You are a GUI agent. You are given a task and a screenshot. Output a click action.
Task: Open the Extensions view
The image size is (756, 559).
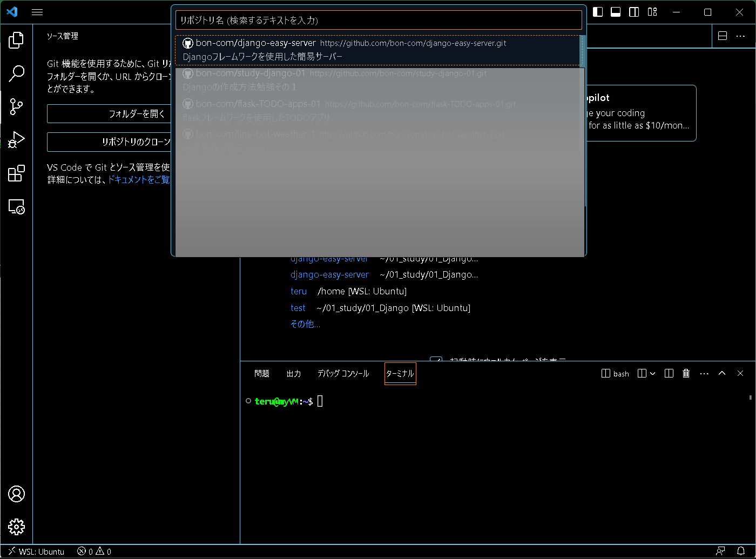[16, 173]
